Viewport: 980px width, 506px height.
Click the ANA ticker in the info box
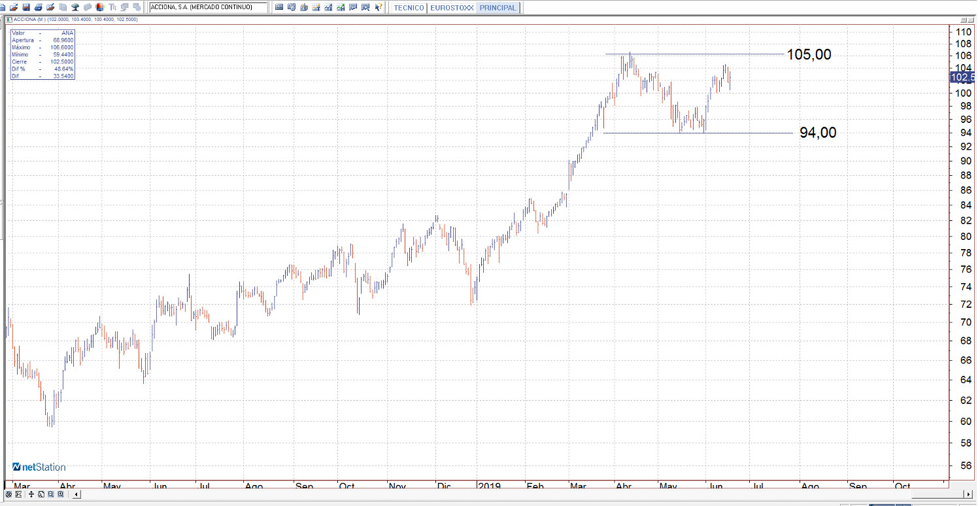67,33
